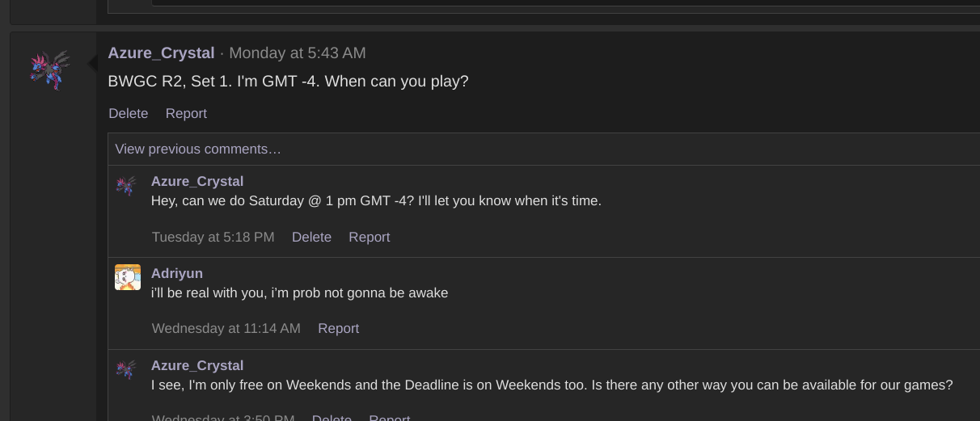Image resolution: width=980 pixels, height=421 pixels.
Task: Expand View previous comments
Action: tap(198, 149)
